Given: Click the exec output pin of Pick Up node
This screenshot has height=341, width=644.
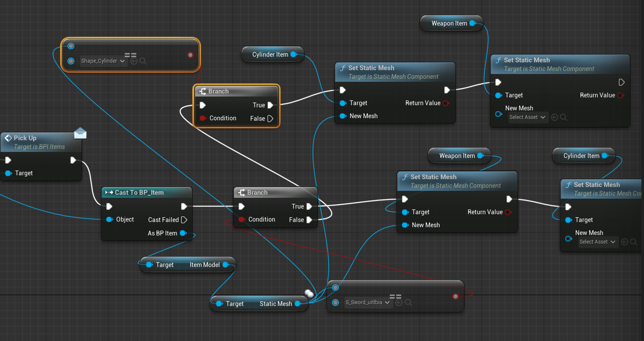Looking at the screenshot, I should tap(73, 161).
